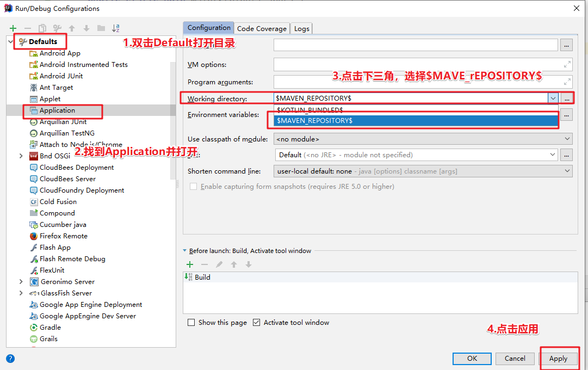Switch to the Logs tab
This screenshot has height=370, width=588.
click(301, 28)
